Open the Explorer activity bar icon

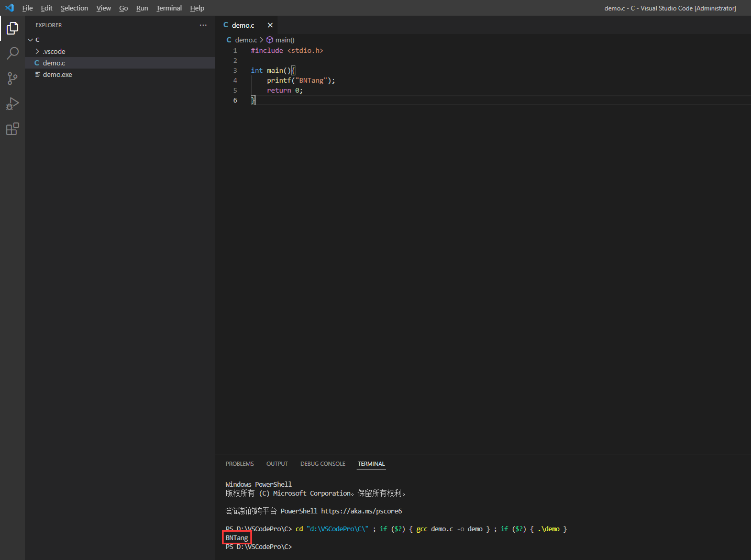13,28
